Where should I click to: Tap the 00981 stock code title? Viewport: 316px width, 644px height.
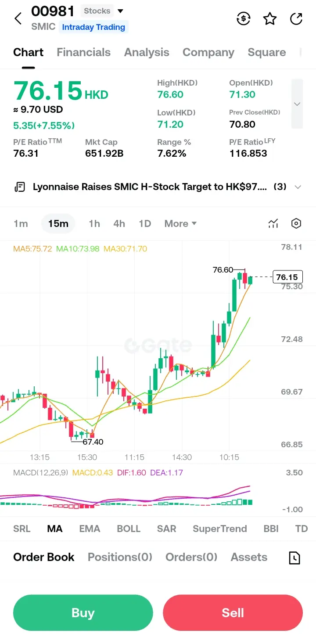click(x=53, y=11)
